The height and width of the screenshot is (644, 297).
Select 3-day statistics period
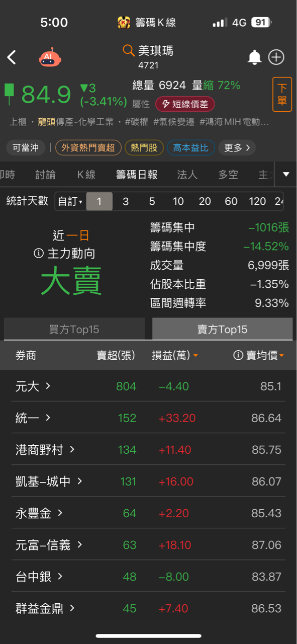126,202
